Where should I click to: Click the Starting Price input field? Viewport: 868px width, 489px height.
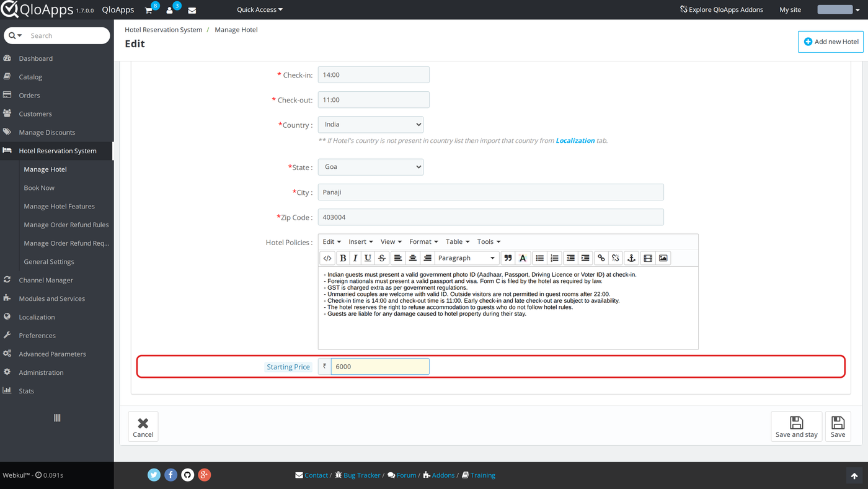pos(380,367)
